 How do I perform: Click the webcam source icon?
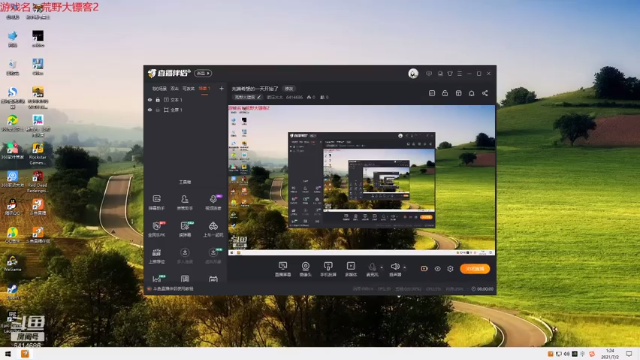[305, 266]
